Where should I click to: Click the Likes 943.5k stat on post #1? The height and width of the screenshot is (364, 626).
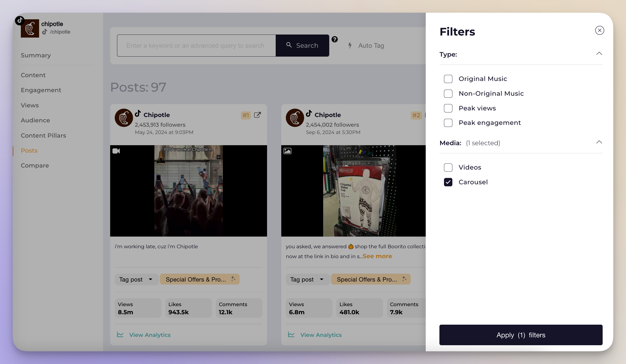click(188, 308)
